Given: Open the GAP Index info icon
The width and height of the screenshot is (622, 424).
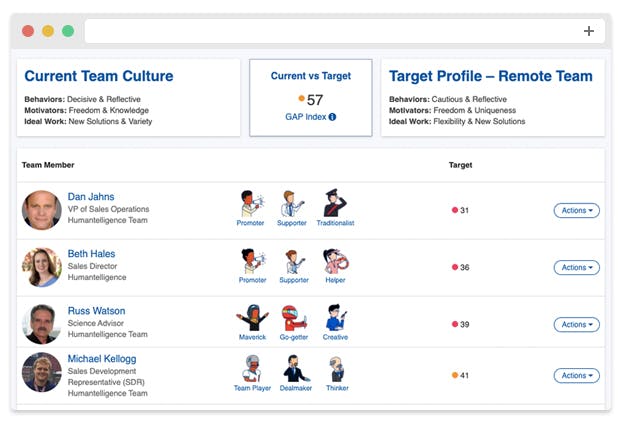Looking at the screenshot, I should 332,117.
